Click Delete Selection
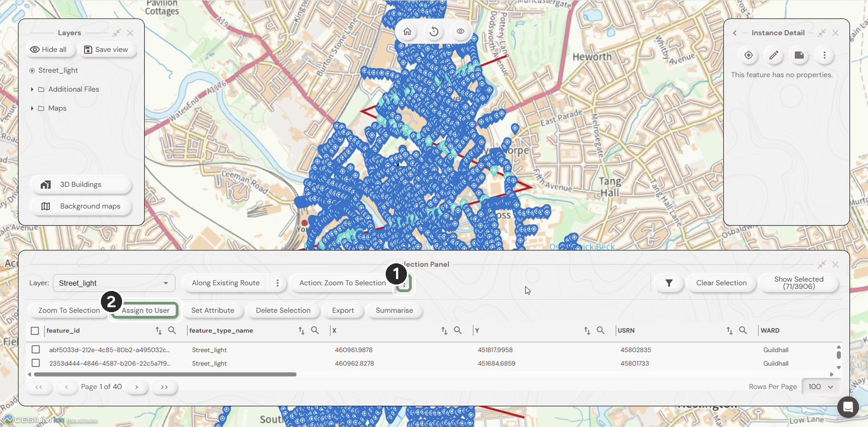 [x=283, y=310]
